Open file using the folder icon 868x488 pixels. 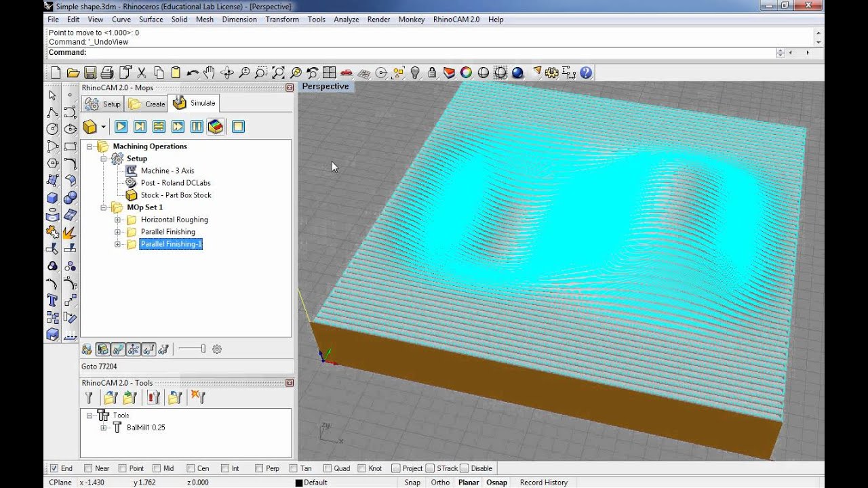73,73
